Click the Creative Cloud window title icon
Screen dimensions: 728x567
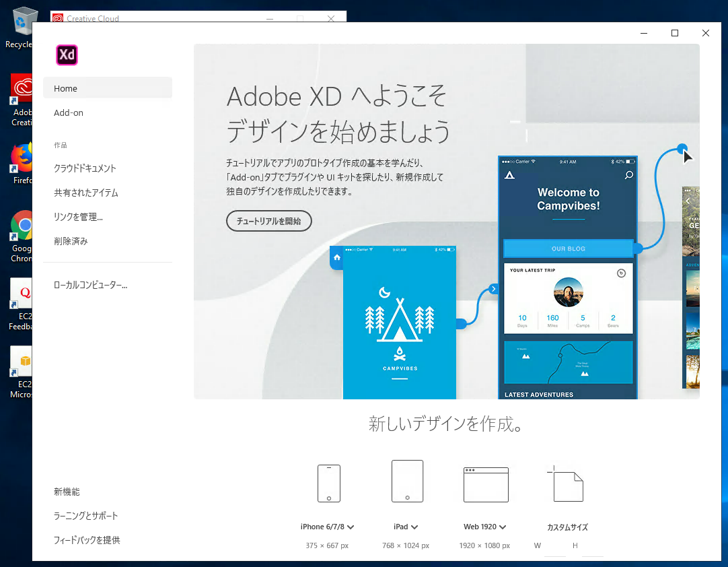tap(58, 18)
